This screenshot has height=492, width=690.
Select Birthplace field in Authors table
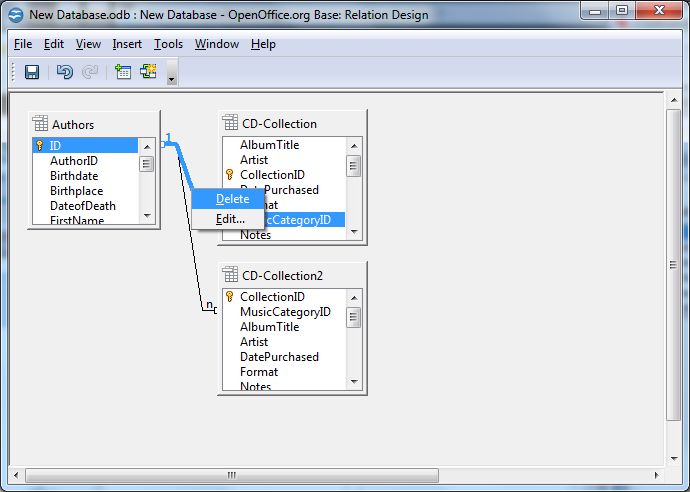click(x=76, y=191)
